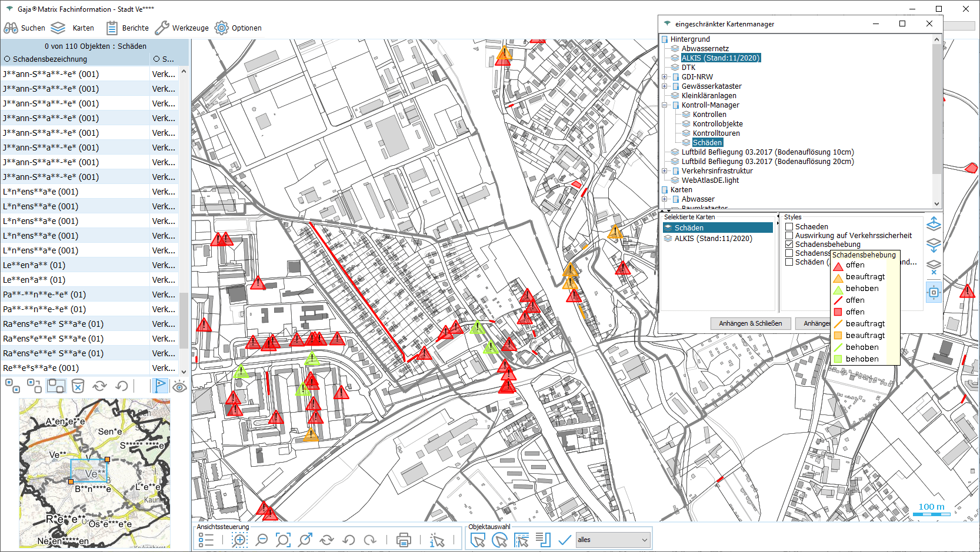Uncheck the Schadensbehebung style checkbox
Viewport: 980px width, 552px height.
[789, 245]
